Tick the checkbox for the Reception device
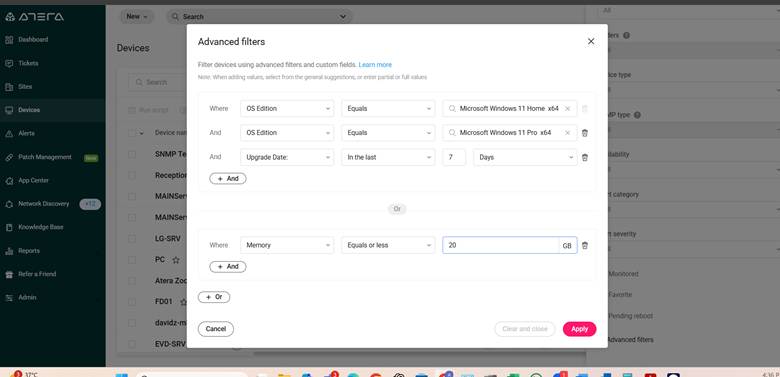 [132, 175]
